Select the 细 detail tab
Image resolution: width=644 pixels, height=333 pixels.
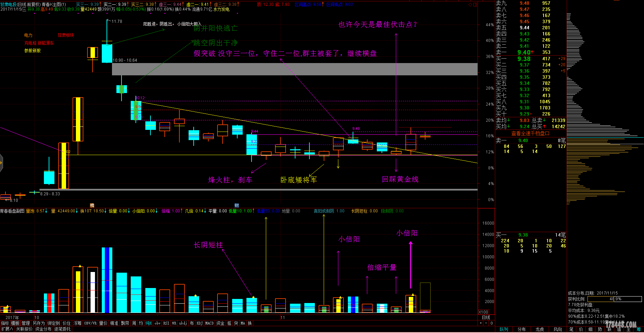pyautogui.click(x=591, y=329)
